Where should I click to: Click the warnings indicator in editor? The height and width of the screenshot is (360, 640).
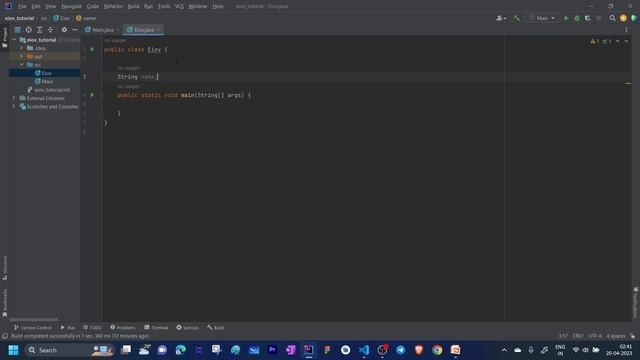(x=595, y=41)
